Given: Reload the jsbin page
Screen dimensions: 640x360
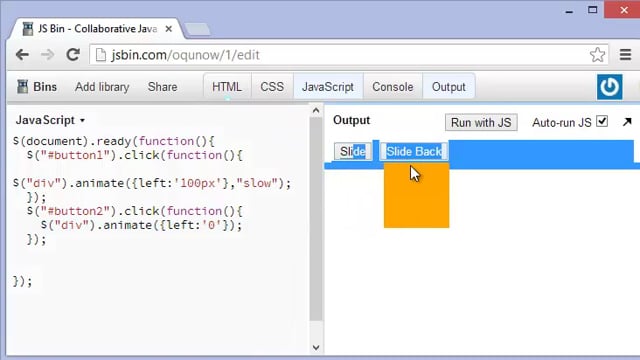Looking at the screenshot, I should pyautogui.click(x=73, y=55).
